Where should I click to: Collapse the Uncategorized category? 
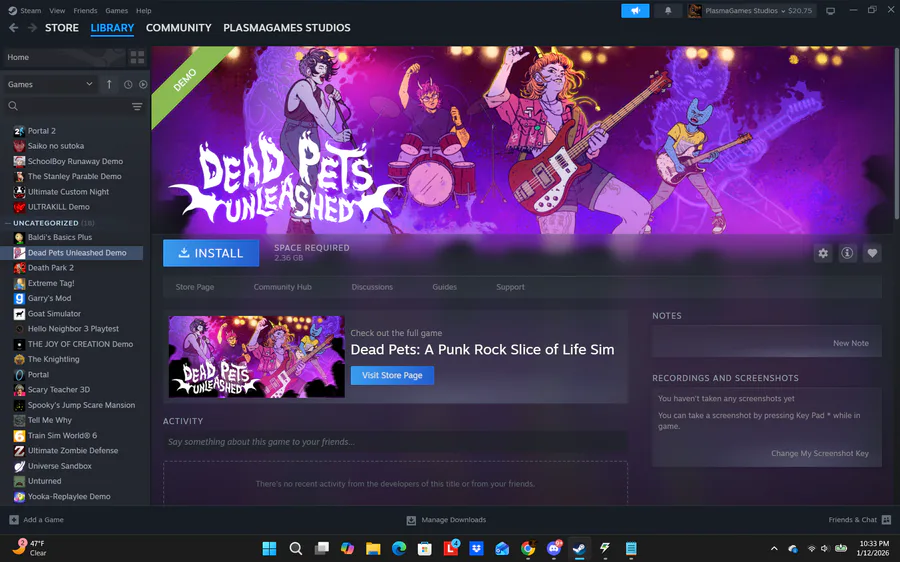point(8,223)
